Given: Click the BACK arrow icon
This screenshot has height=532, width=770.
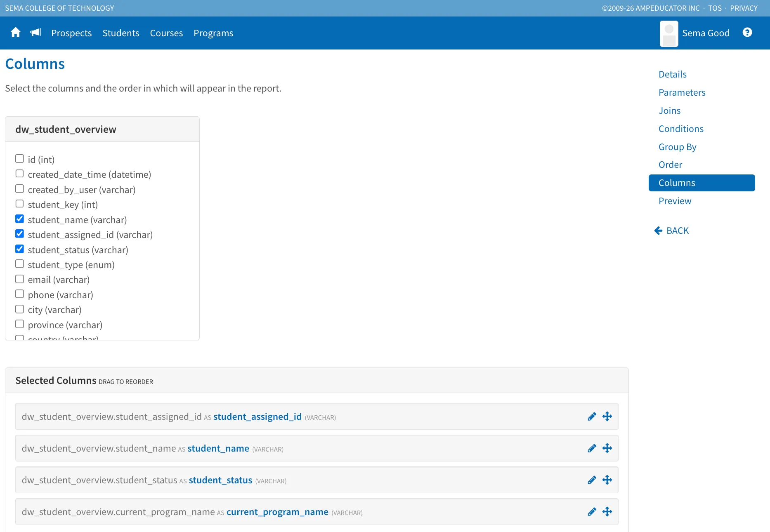Looking at the screenshot, I should pyautogui.click(x=659, y=231).
